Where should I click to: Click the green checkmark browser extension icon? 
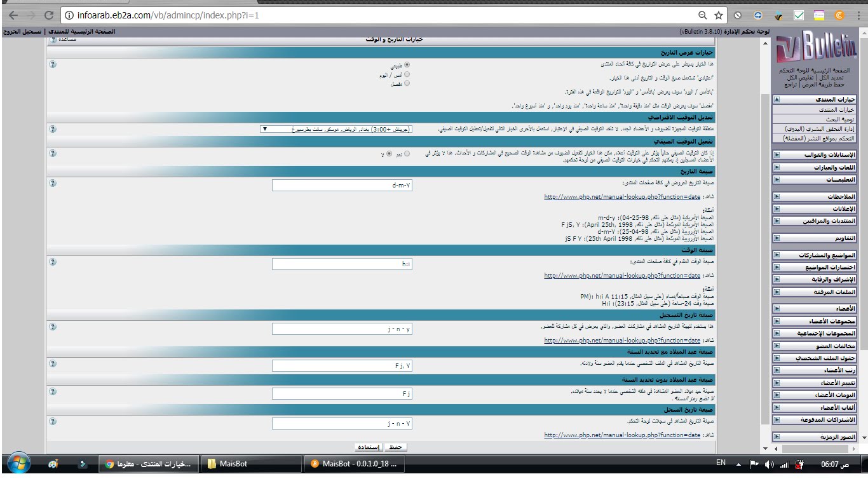800,15
